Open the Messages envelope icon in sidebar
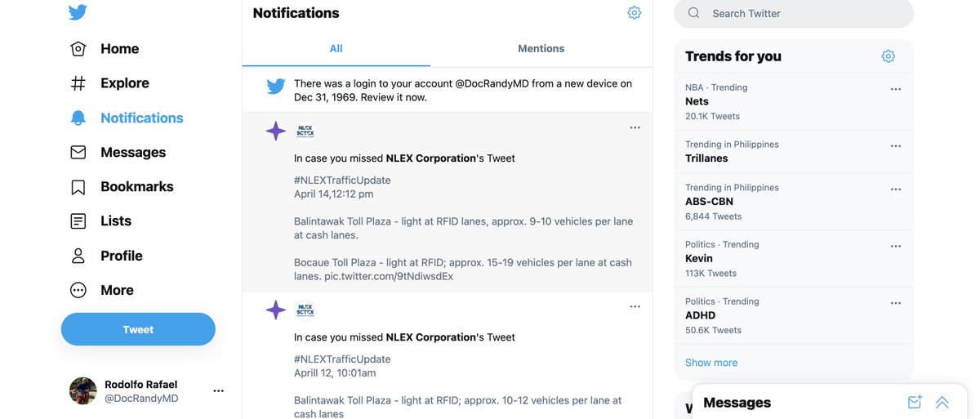This screenshot has width=980, height=419. coord(78,153)
